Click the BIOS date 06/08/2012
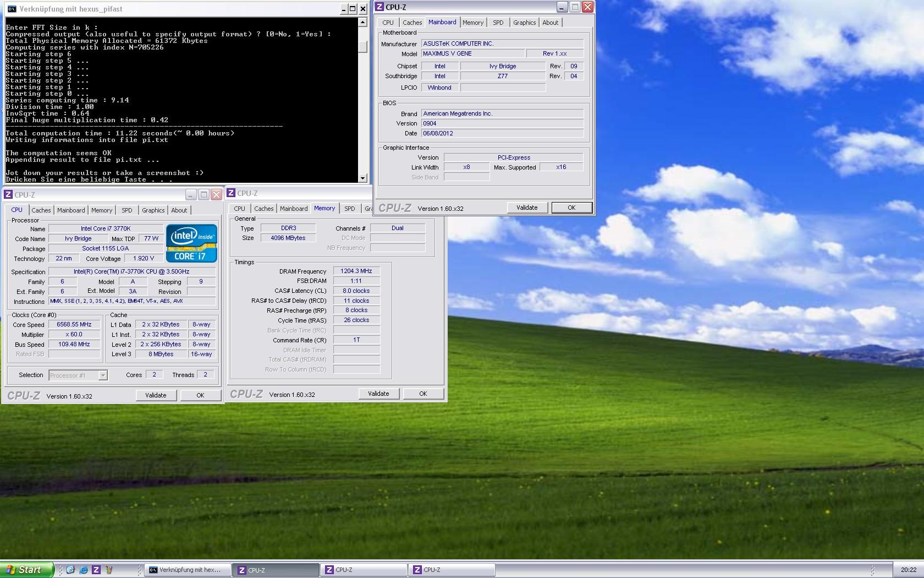This screenshot has width=924, height=578. tap(502, 133)
